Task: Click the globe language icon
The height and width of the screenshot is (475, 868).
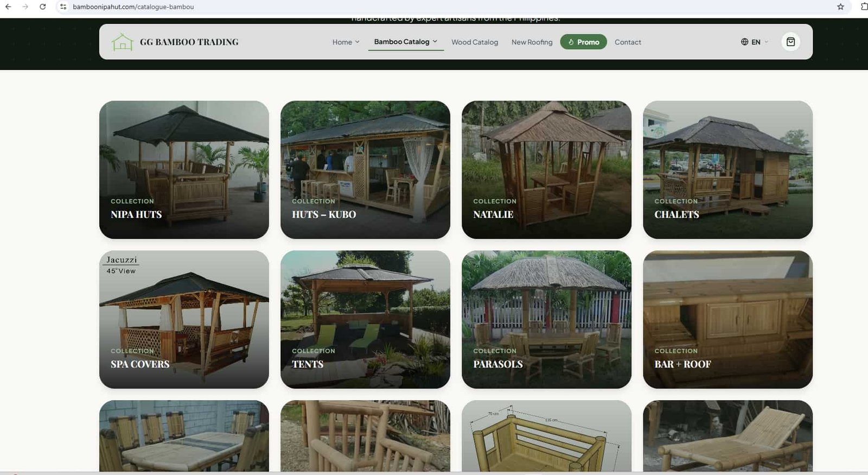Action: pyautogui.click(x=744, y=42)
